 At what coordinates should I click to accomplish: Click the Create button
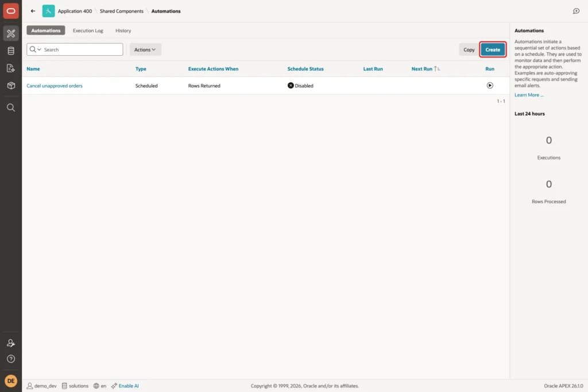(x=493, y=49)
